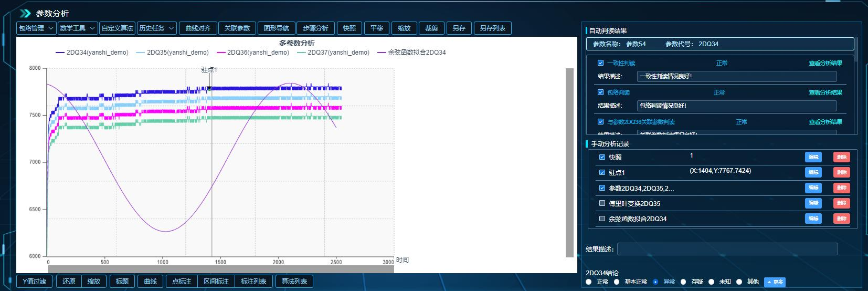
Task: Uncheck the 快照 record checkbox
Action: click(602, 157)
